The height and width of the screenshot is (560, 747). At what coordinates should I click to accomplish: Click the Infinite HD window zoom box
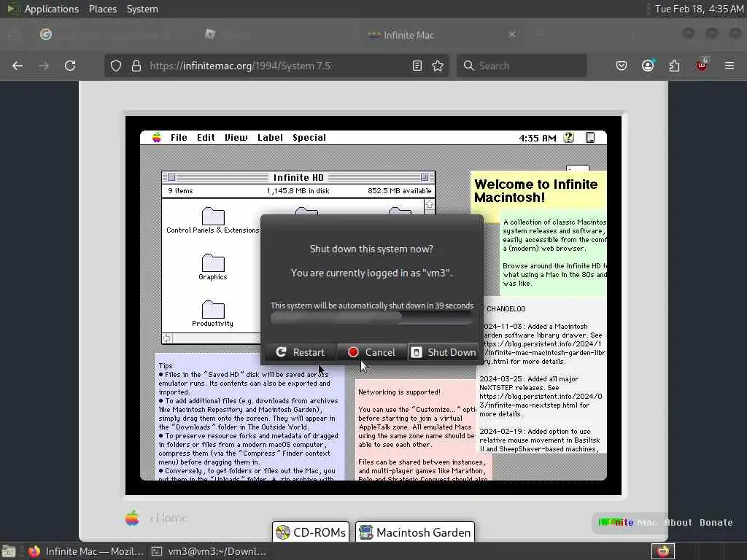click(x=425, y=177)
